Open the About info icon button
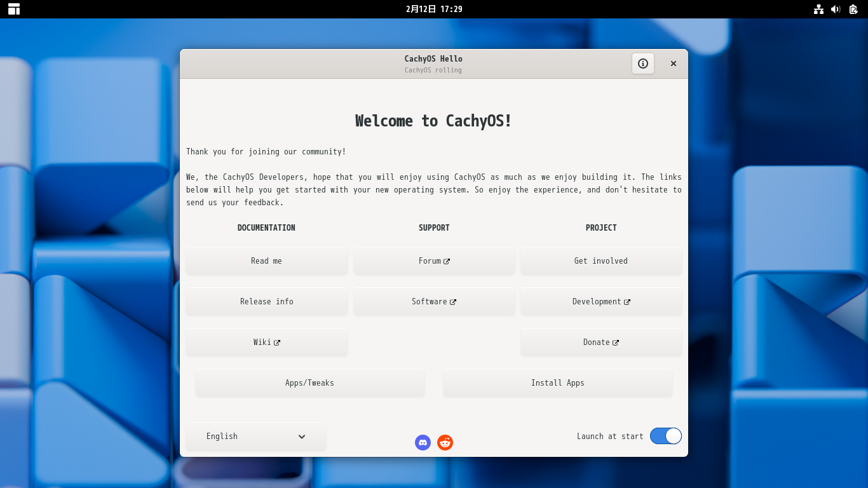This screenshot has width=868, height=488. tap(643, 64)
